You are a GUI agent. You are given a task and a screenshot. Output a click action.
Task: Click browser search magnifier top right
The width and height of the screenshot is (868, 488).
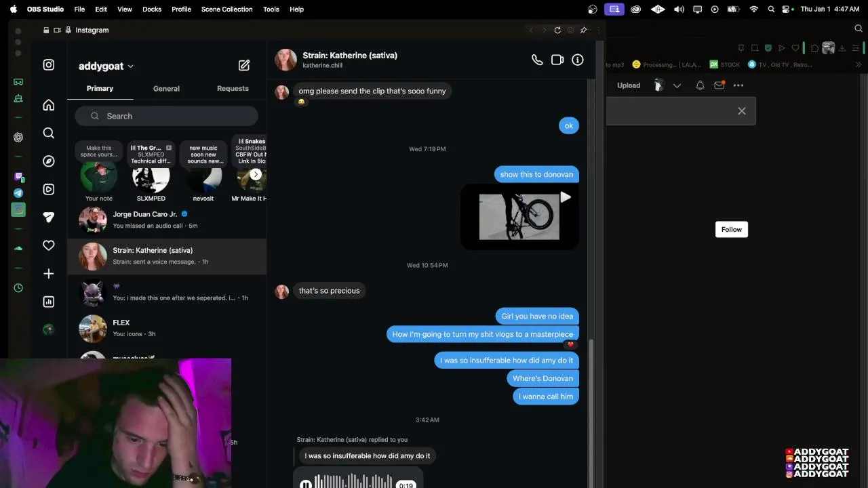(x=859, y=28)
